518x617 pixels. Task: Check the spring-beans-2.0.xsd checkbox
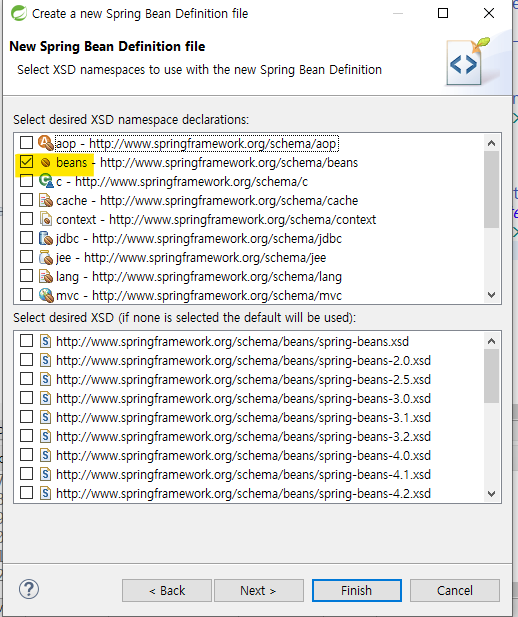[26, 359]
